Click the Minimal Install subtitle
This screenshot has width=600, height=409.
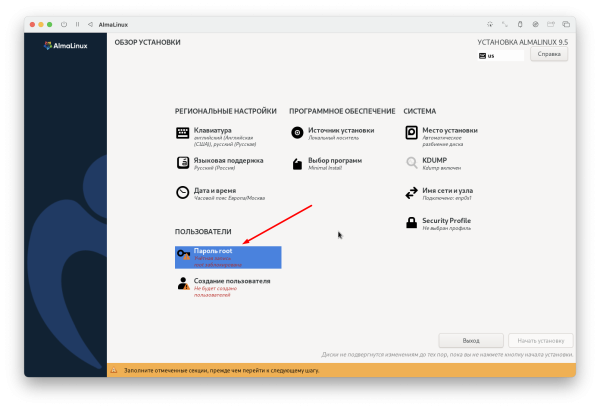click(325, 168)
